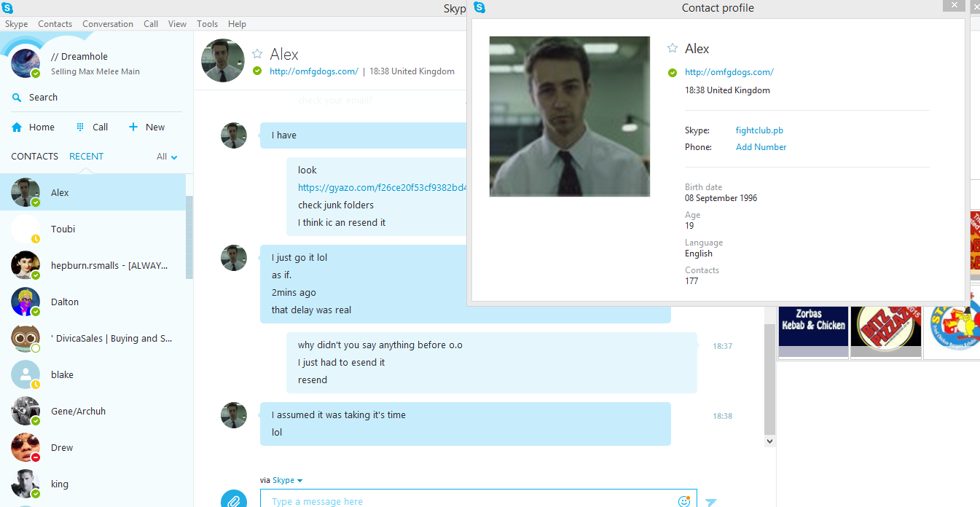Click the chat scrollbar down arrow
This screenshot has width=980, height=507.
click(x=770, y=441)
